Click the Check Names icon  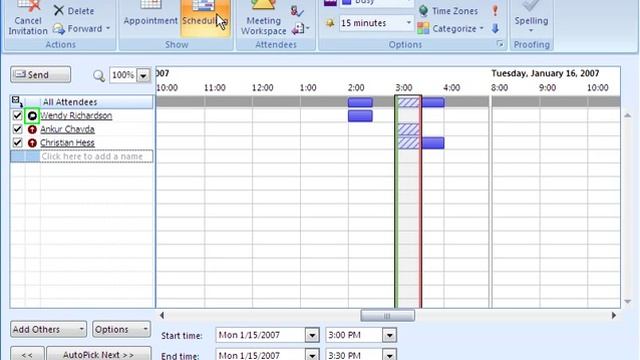click(x=297, y=11)
